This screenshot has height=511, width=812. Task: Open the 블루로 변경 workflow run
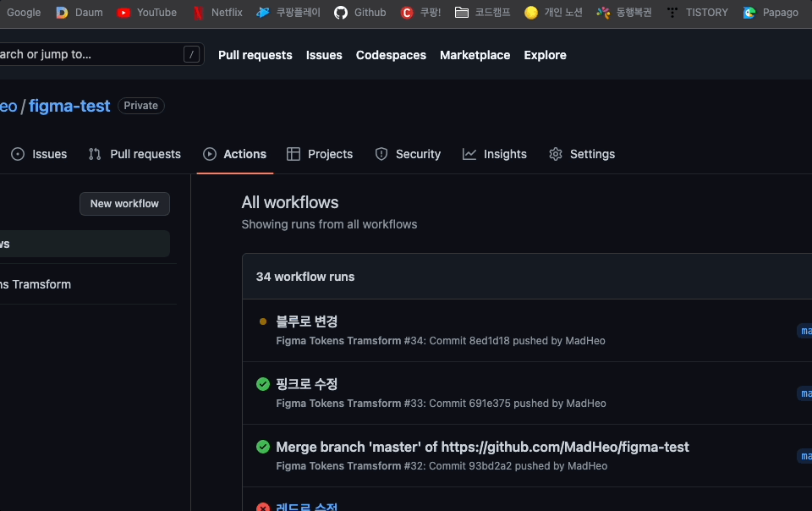point(306,321)
